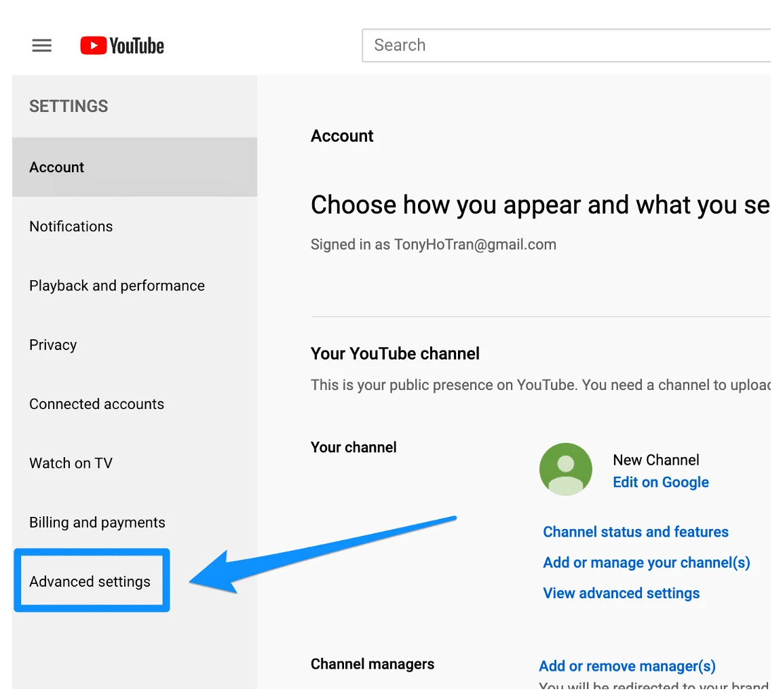Open Advanced settings in the sidebar
783x700 pixels.
(x=90, y=581)
